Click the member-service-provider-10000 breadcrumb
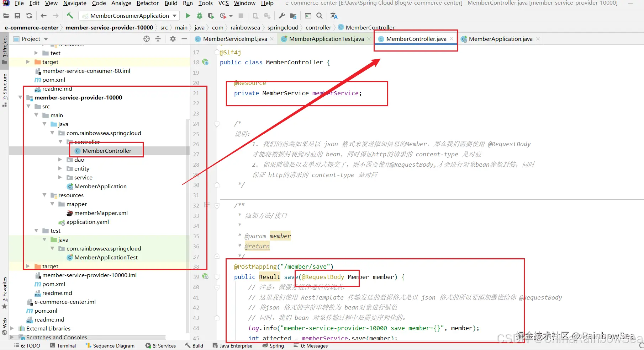The image size is (644, 350). [109, 27]
